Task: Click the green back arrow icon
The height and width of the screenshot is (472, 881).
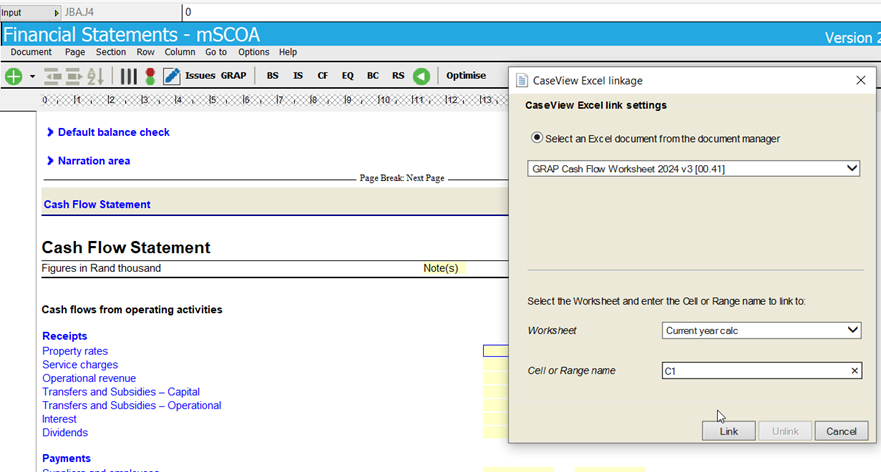Action: click(421, 76)
